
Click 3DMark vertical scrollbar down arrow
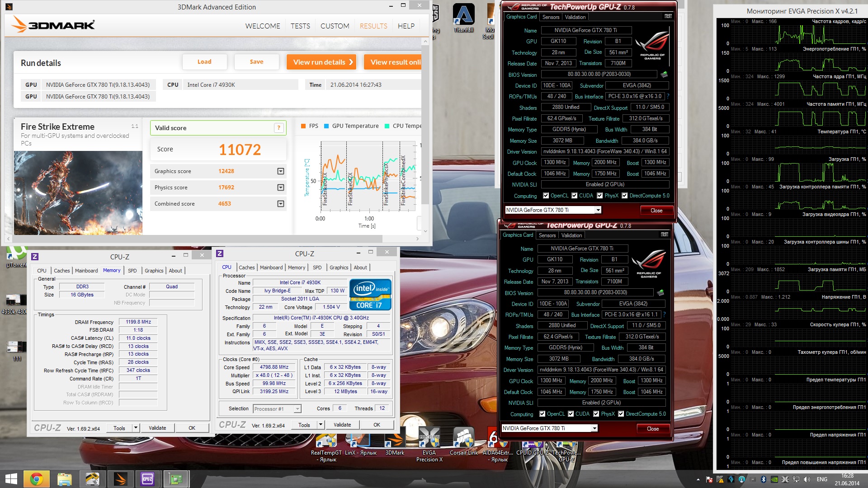coord(425,231)
